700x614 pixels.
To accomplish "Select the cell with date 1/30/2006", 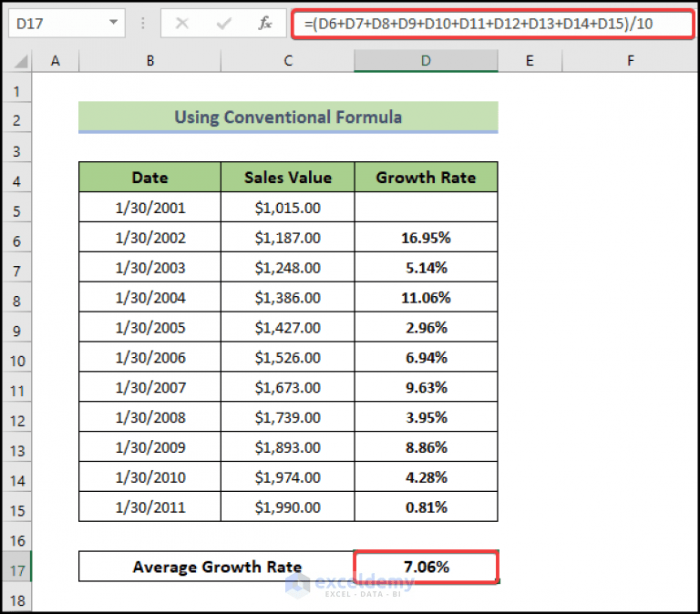I will 150,357.
